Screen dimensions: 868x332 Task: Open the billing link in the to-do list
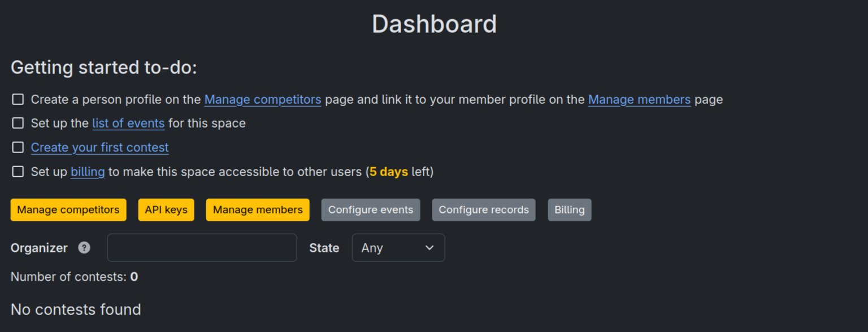(x=88, y=172)
